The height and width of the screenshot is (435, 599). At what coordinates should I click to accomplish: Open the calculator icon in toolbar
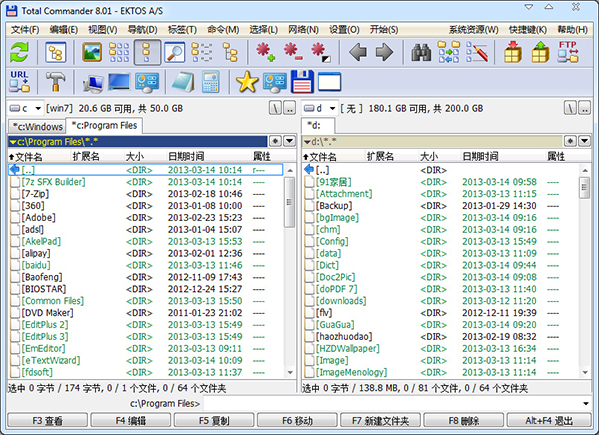click(210, 82)
